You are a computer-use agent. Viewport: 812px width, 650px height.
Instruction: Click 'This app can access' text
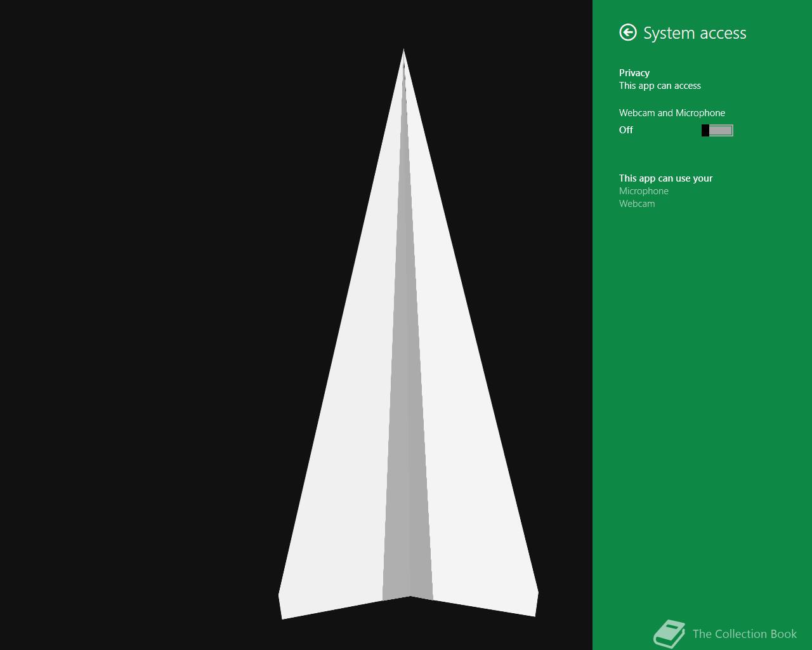tap(660, 86)
